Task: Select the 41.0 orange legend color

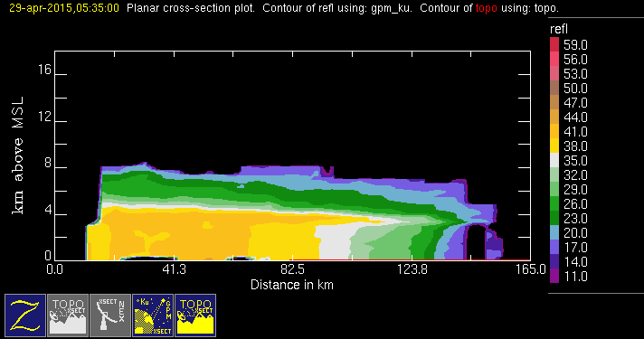Action: (x=554, y=131)
